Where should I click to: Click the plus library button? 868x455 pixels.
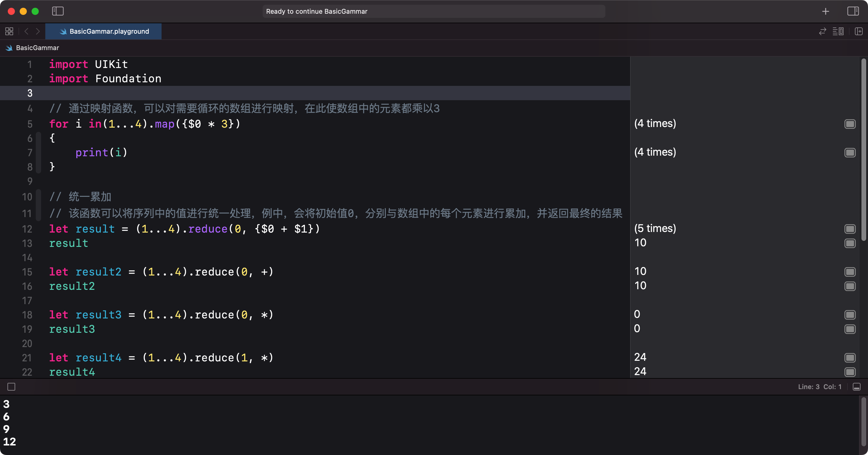point(825,11)
